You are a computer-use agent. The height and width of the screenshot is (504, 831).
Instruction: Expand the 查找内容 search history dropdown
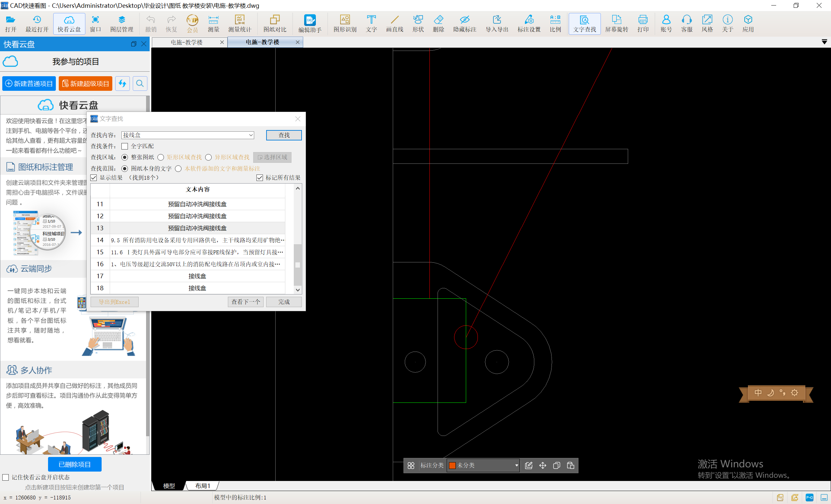point(251,135)
